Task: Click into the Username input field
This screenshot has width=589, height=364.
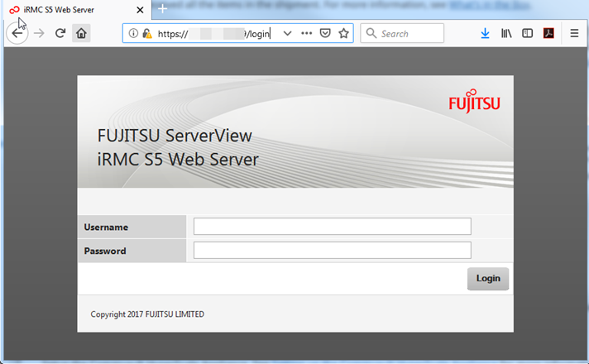Action: pos(332,227)
